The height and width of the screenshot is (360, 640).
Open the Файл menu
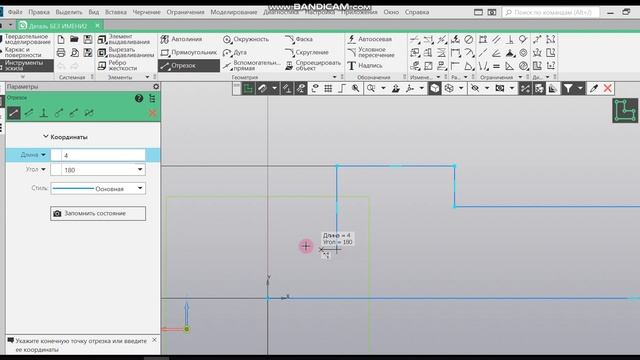point(15,12)
